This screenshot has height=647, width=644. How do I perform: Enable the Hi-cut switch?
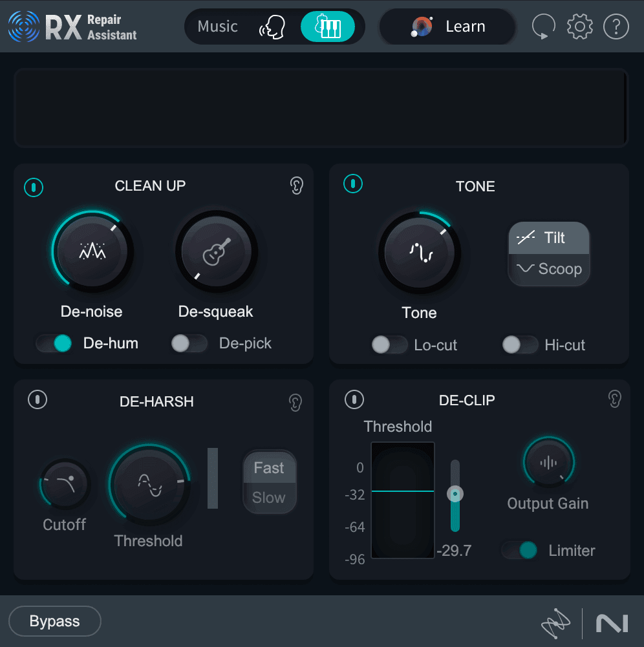[520, 345]
